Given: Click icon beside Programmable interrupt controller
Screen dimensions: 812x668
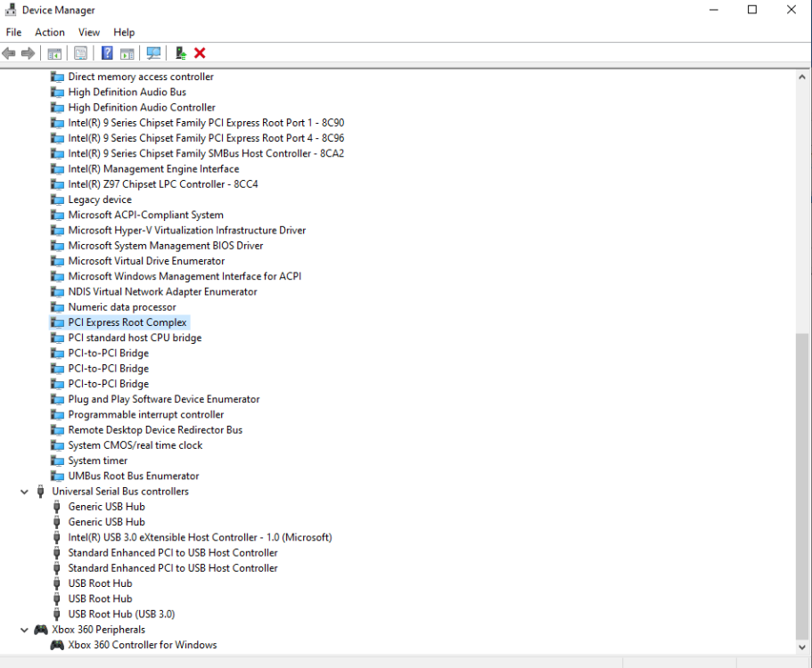Looking at the screenshot, I should tap(57, 414).
